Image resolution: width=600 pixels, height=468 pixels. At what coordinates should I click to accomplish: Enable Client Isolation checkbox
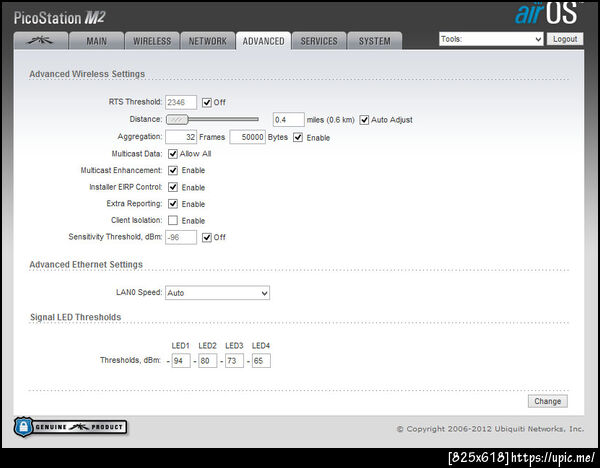coord(173,220)
